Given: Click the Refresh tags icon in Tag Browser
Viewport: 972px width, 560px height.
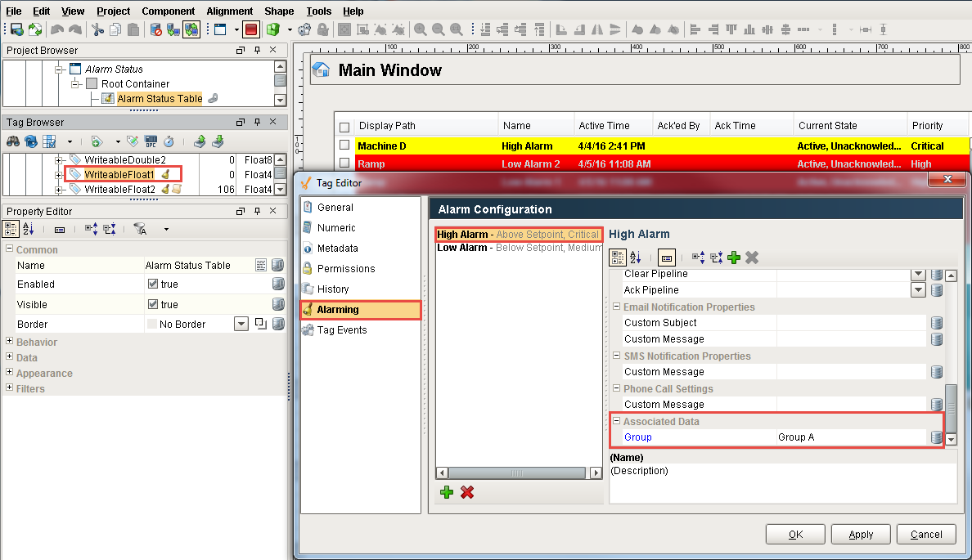Looking at the screenshot, I should 30,142.
